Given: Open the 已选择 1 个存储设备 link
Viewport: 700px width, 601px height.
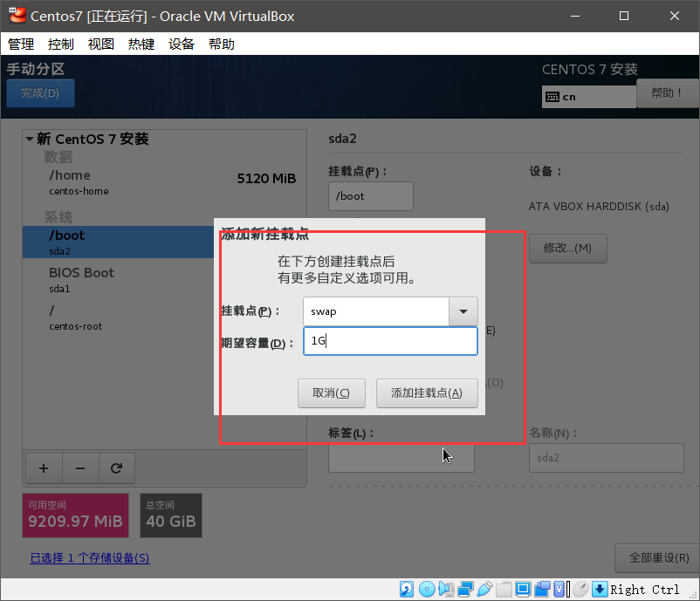Looking at the screenshot, I should tap(89, 557).
